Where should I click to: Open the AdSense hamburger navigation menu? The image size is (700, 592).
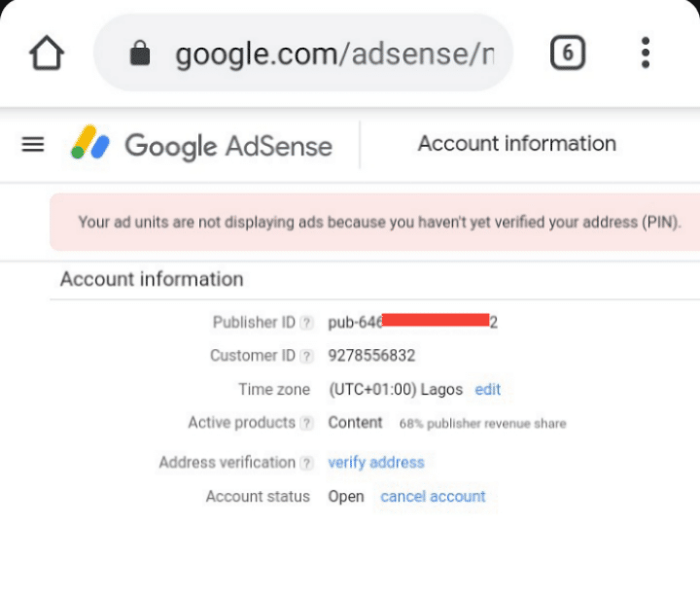[33, 144]
